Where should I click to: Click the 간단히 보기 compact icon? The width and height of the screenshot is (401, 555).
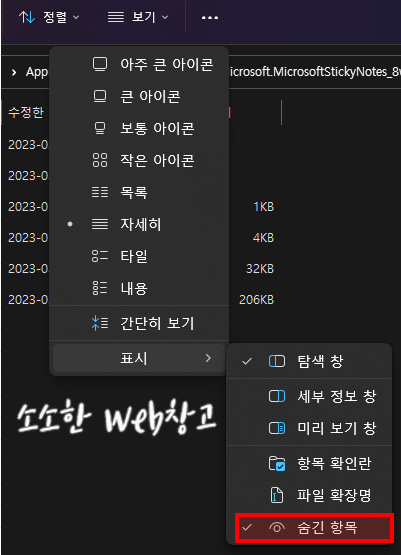(100, 323)
